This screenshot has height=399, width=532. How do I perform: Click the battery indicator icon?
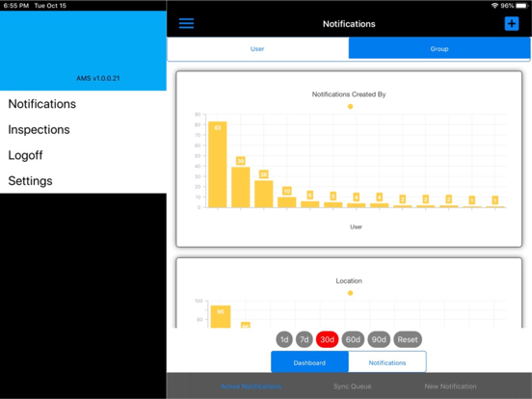point(521,6)
